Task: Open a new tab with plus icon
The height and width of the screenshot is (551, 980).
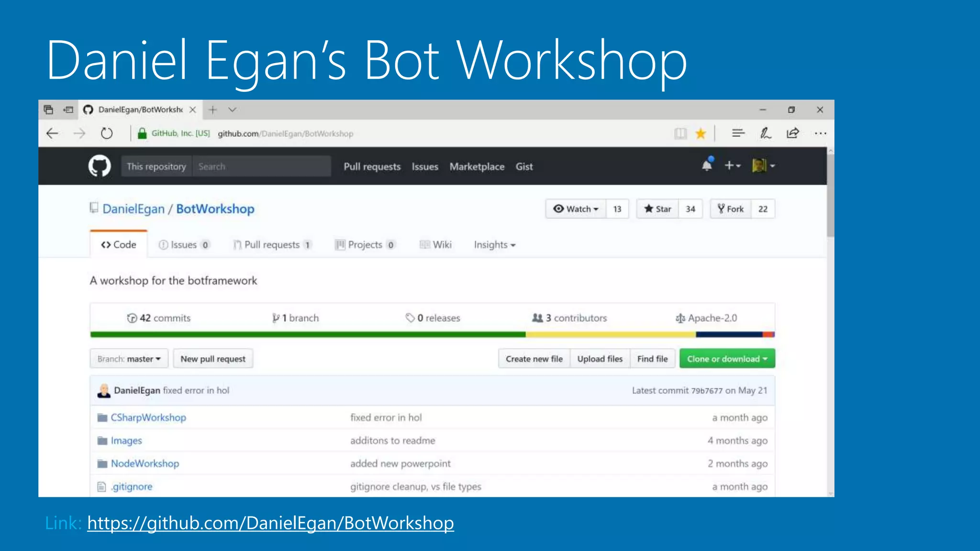Action: click(213, 110)
